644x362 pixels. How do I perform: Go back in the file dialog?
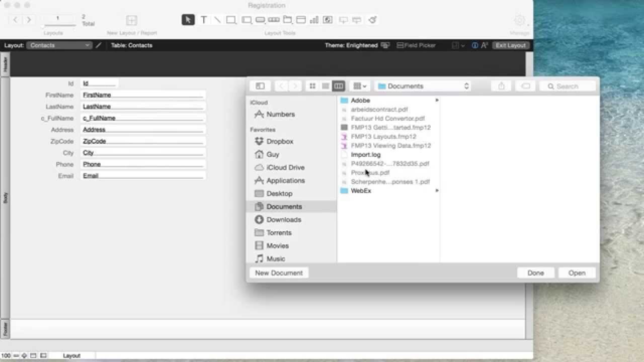coord(281,86)
